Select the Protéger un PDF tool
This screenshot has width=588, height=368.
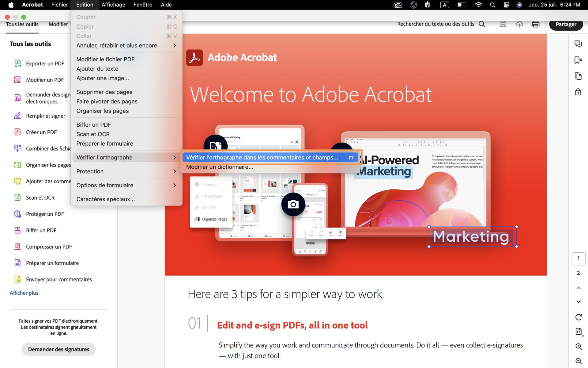tap(45, 214)
